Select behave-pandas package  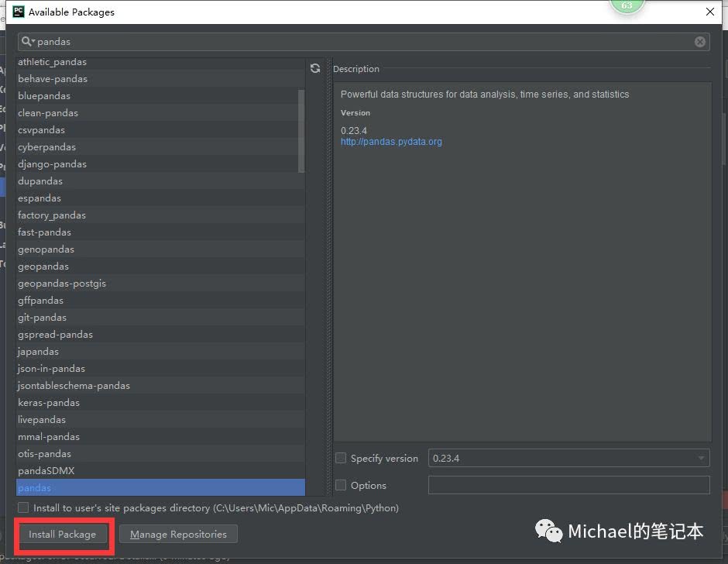coord(160,78)
